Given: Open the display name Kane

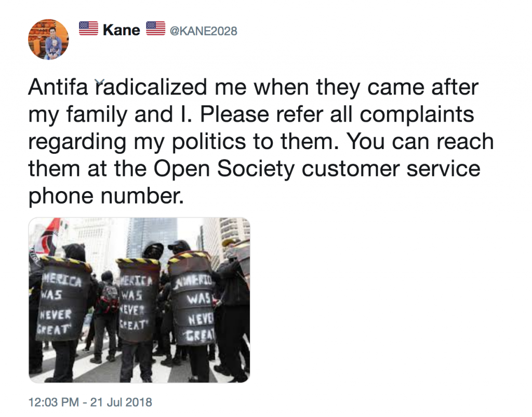Looking at the screenshot, I should 122,30.
